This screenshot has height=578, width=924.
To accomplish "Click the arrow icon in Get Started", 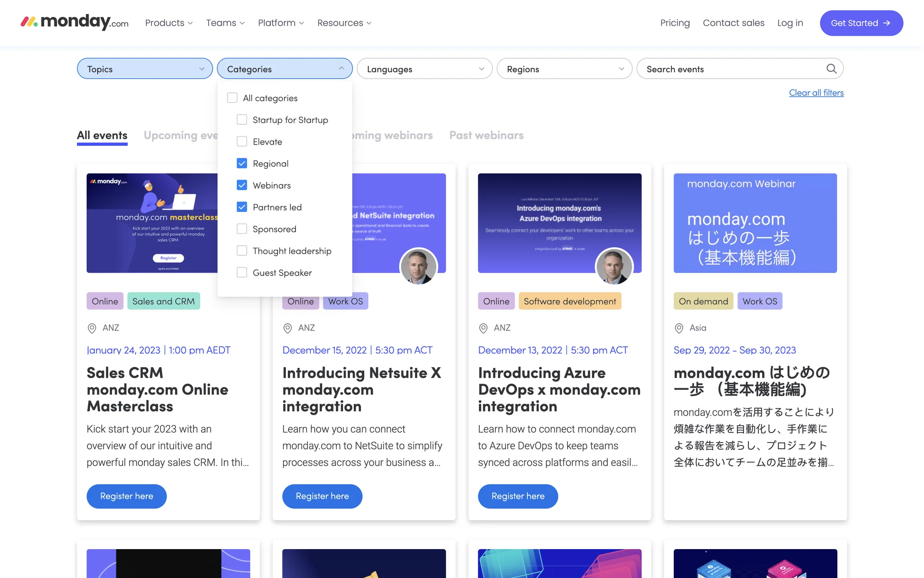I will (x=887, y=23).
